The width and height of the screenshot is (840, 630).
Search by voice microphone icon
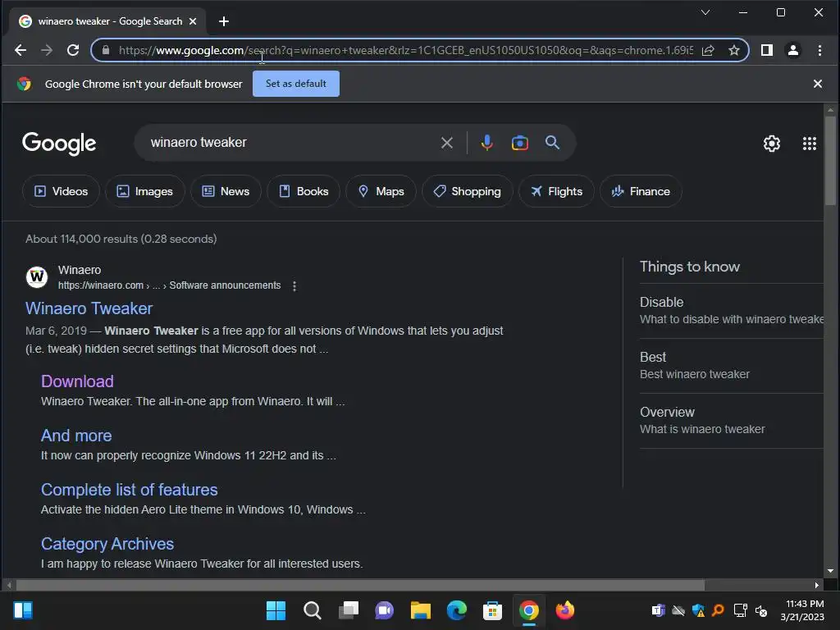(487, 143)
